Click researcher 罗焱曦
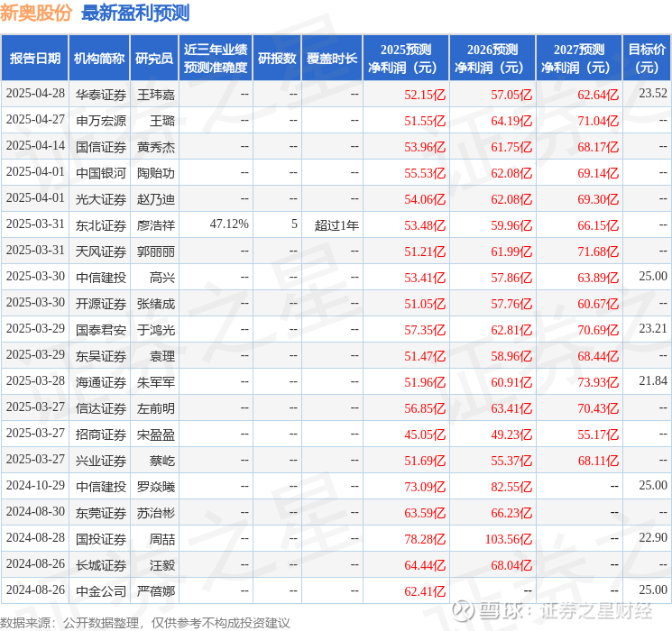The width and height of the screenshot is (672, 631). (155, 487)
